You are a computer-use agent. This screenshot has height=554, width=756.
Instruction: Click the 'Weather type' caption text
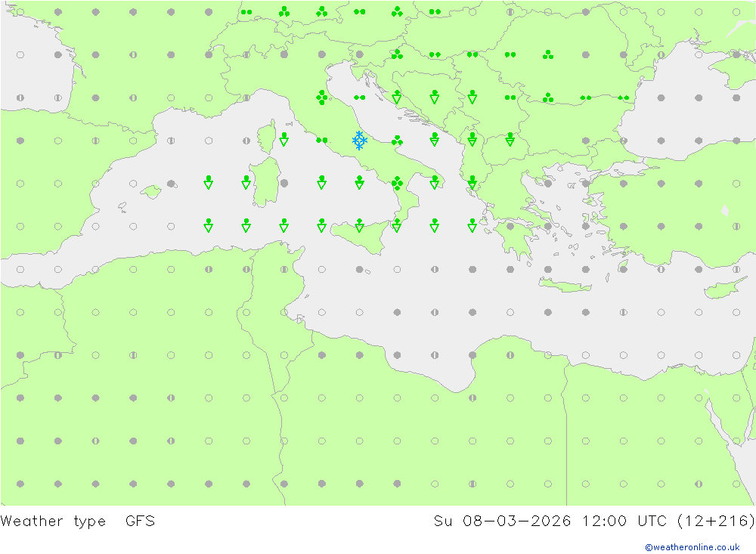(53, 521)
